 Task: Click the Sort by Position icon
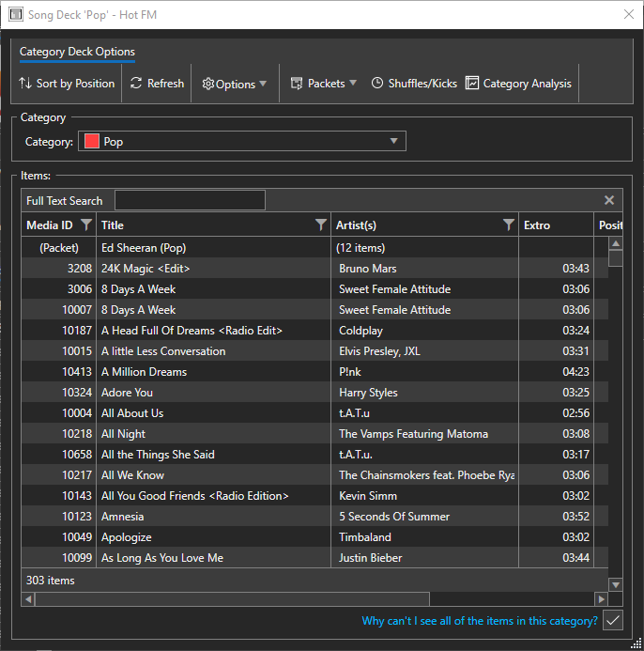click(25, 84)
